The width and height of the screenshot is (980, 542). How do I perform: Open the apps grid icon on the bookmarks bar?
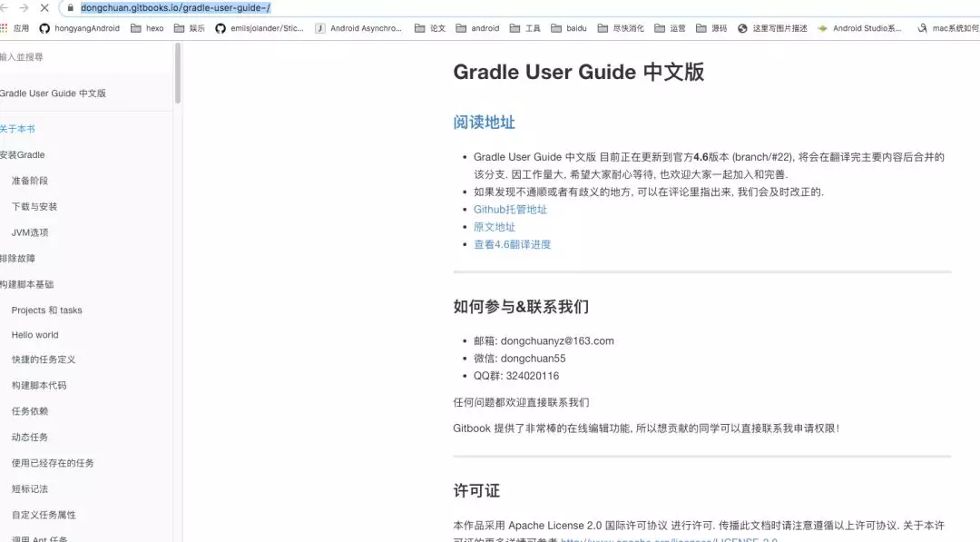pyautogui.click(x=4, y=28)
